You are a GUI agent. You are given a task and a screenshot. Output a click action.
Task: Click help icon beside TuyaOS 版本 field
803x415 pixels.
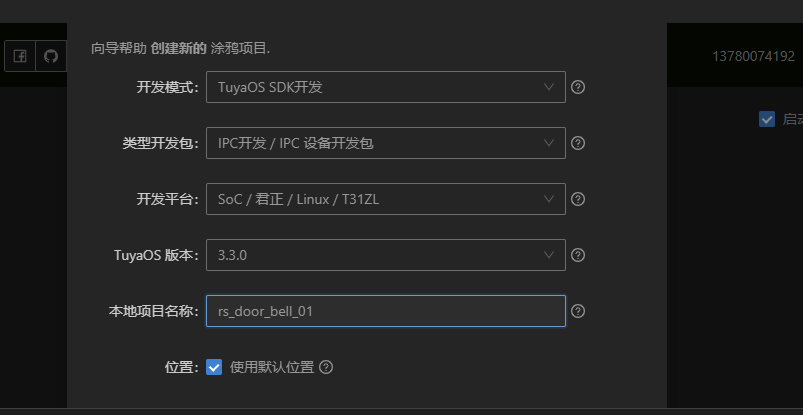click(x=578, y=255)
